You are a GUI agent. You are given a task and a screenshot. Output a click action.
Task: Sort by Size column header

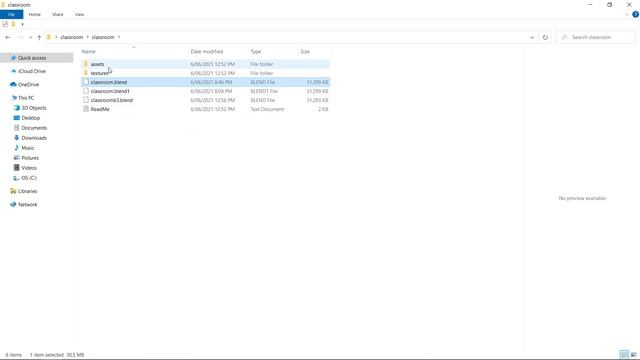click(305, 51)
